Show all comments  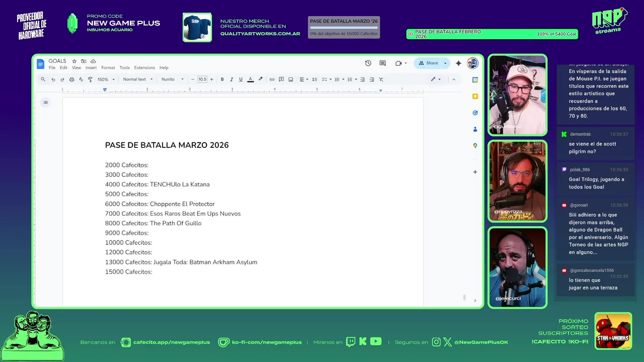[382, 63]
